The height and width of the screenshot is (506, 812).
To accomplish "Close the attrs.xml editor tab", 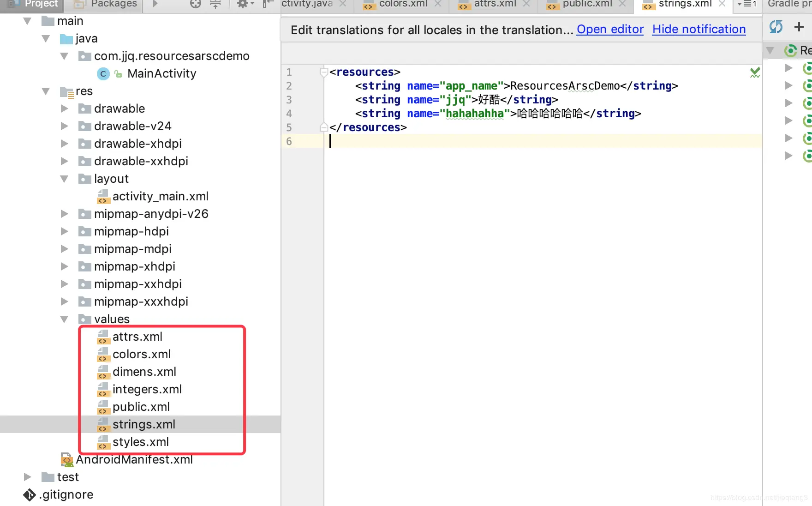I will (526, 4).
